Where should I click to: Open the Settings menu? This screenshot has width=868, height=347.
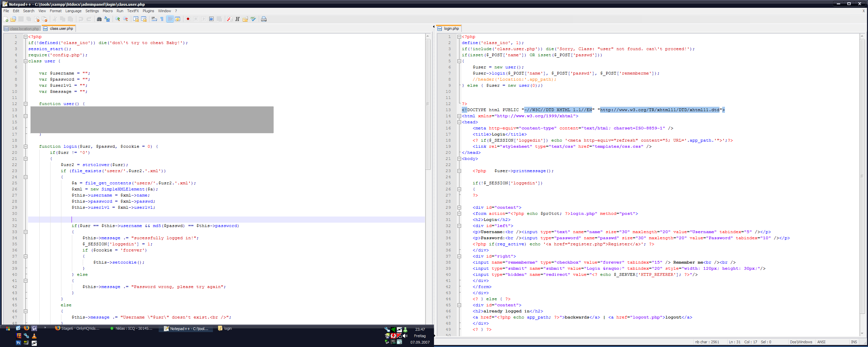92,11
